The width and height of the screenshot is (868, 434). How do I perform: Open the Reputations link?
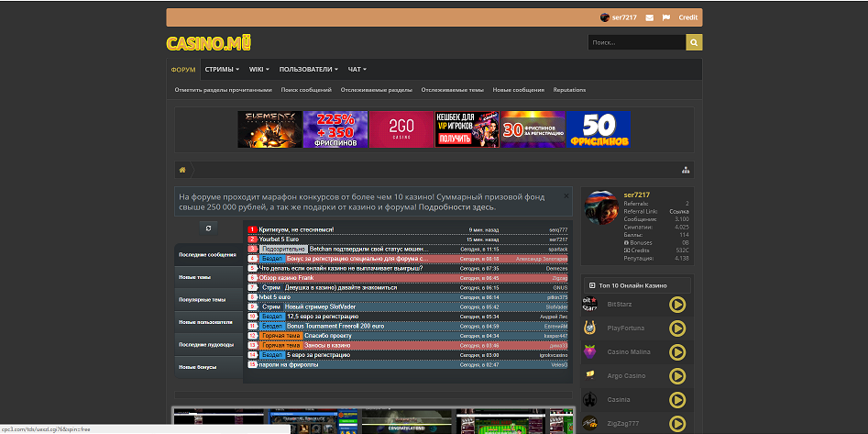tap(569, 90)
